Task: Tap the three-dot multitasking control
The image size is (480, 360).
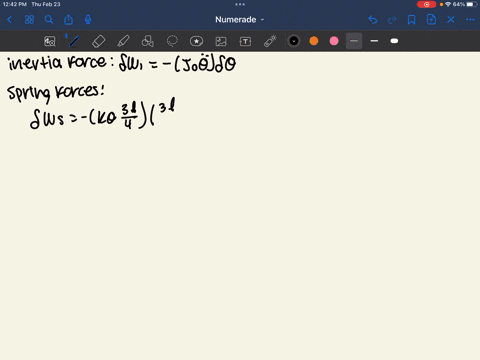Action: click(x=240, y=4)
